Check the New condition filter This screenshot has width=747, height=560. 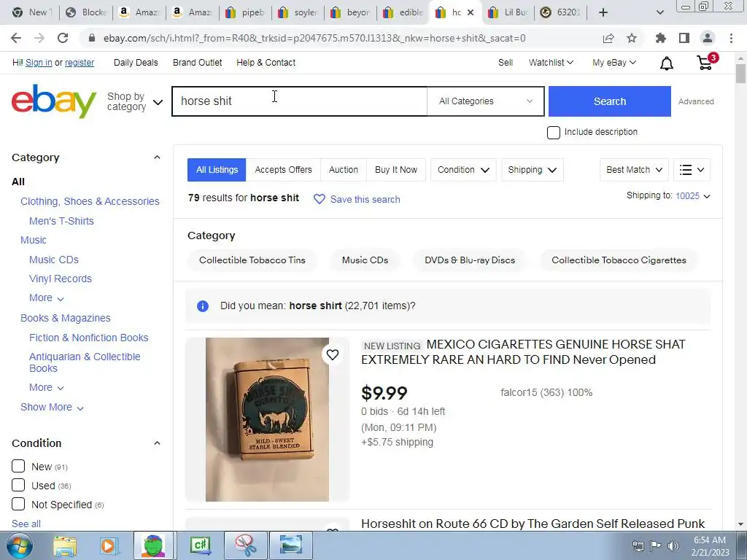pyautogui.click(x=18, y=466)
